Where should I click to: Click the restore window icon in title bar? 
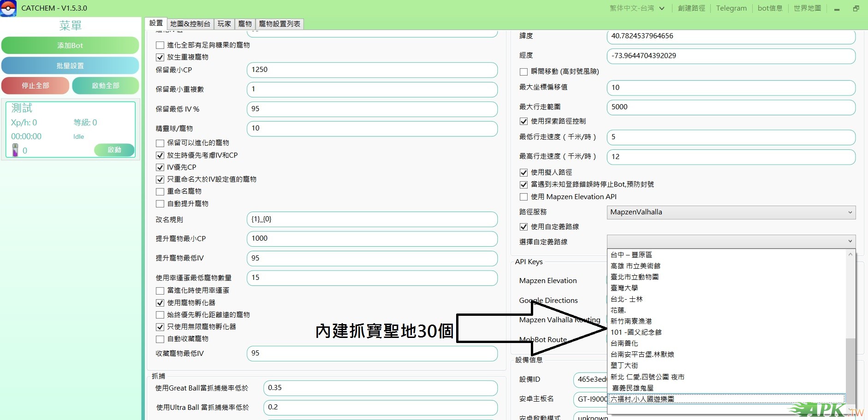[x=856, y=8]
